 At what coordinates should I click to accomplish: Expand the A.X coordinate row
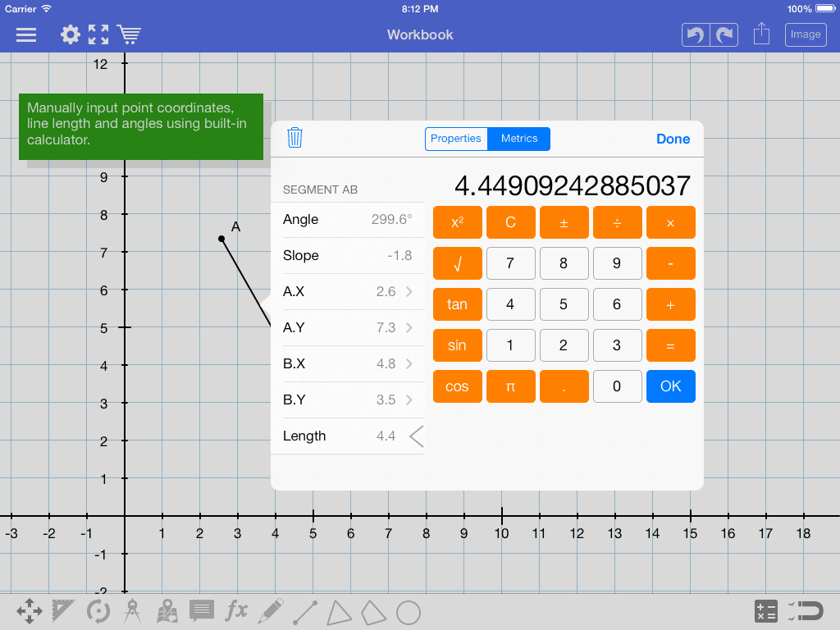point(348,291)
